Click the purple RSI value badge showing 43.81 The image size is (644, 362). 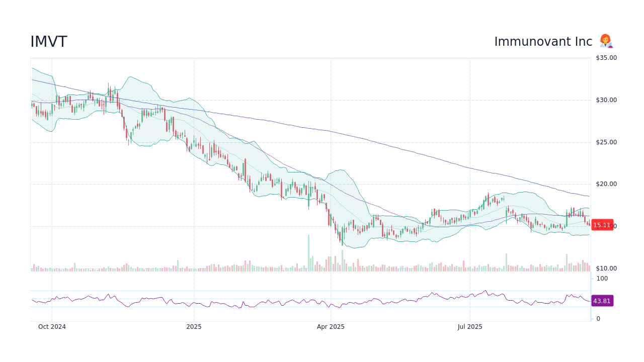tap(602, 301)
